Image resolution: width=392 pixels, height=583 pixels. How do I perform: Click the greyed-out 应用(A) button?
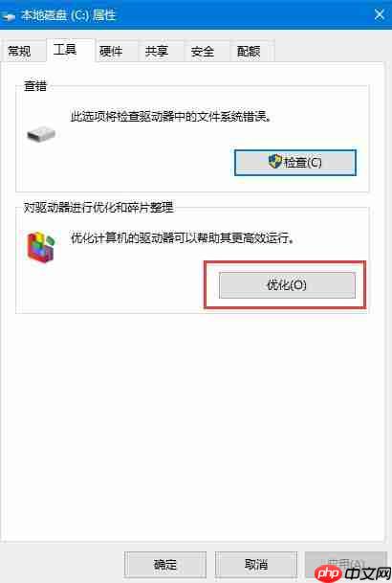tap(345, 565)
